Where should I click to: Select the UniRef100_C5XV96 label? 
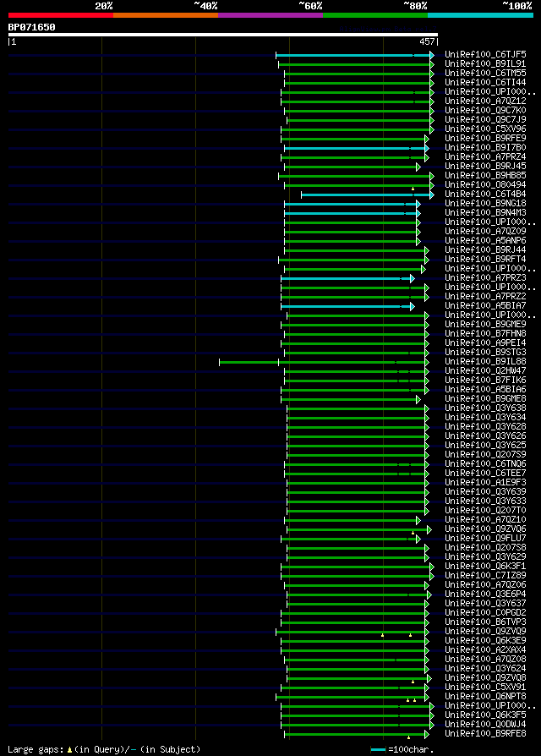[x=485, y=129]
